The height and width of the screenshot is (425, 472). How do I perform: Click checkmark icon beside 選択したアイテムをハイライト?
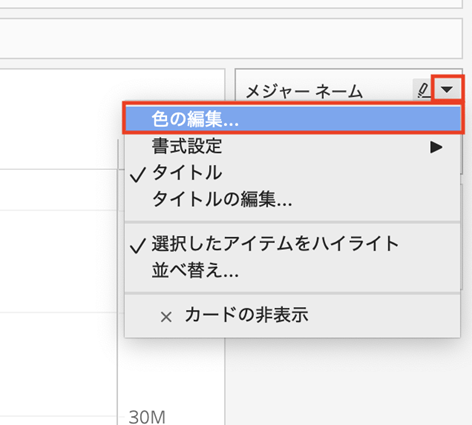click(x=138, y=245)
